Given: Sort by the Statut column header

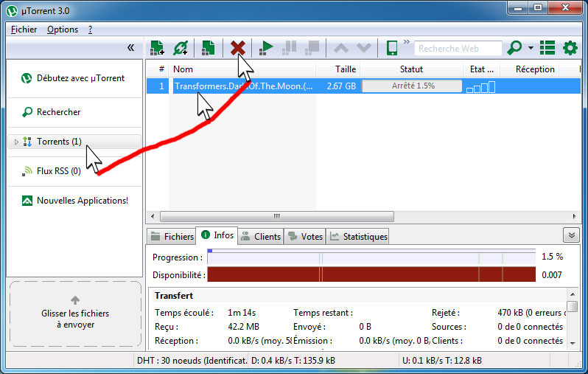Looking at the screenshot, I should tap(411, 69).
